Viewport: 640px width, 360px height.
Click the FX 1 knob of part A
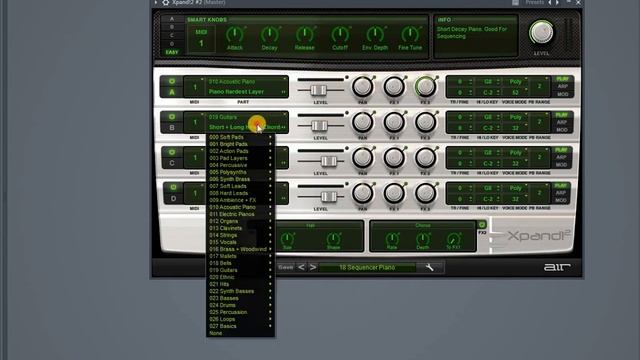click(x=394, y=87)
